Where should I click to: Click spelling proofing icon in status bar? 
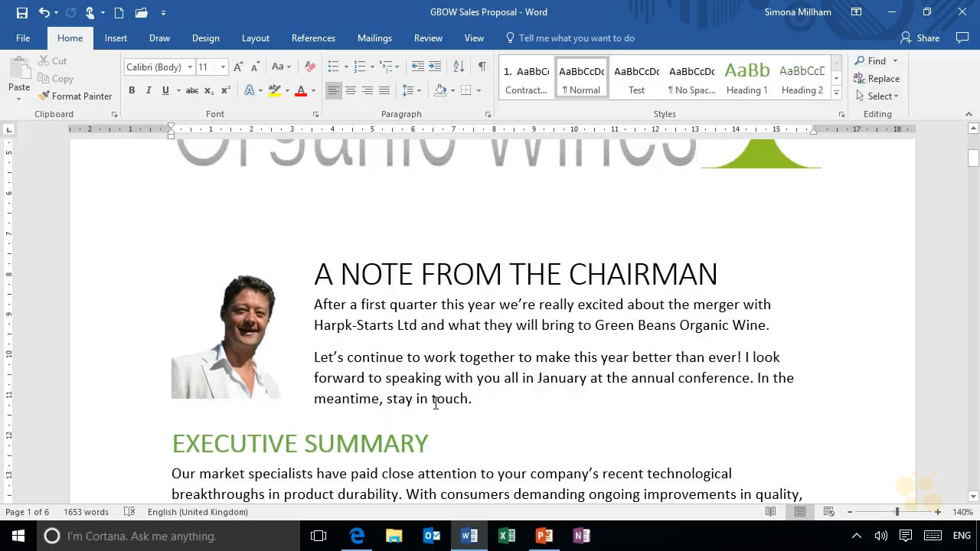129,512
